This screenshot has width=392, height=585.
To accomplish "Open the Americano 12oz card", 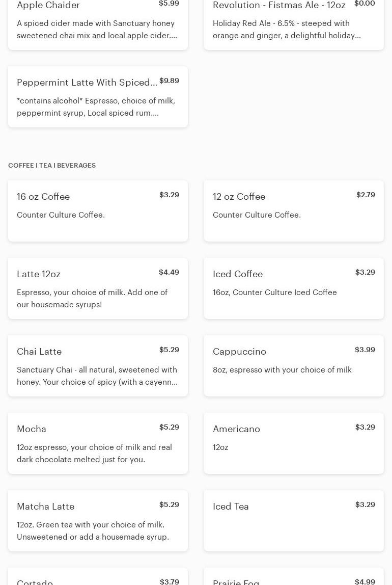I will (x=294, y=443).
